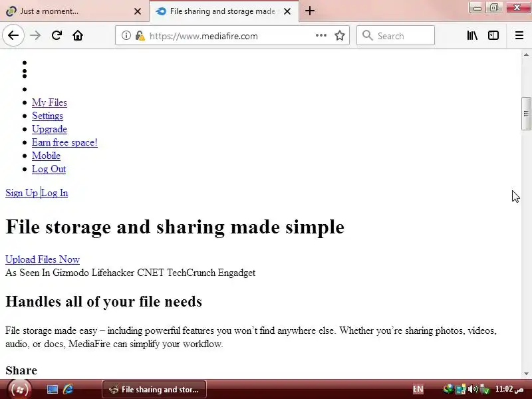Bookmark this page with the star
The height and width of the screenshot is (399, 532).
(340, 35)
